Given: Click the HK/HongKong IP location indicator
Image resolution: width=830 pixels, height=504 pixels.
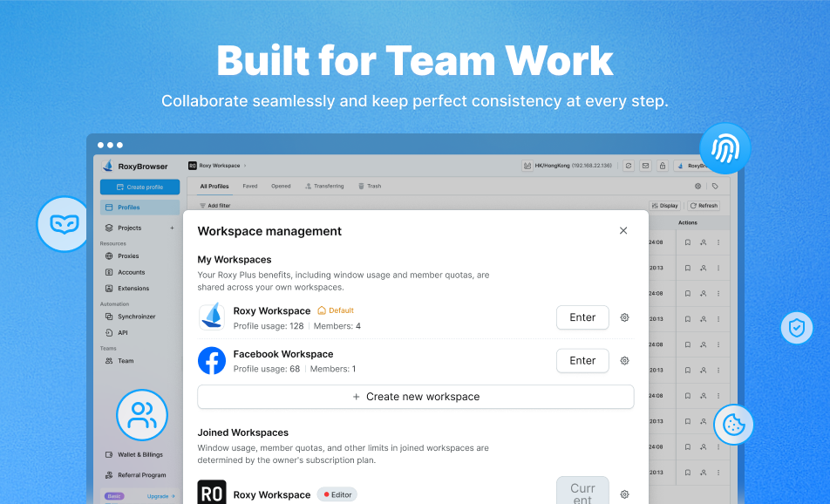Looking at the screenshot, I should [567, 166].
